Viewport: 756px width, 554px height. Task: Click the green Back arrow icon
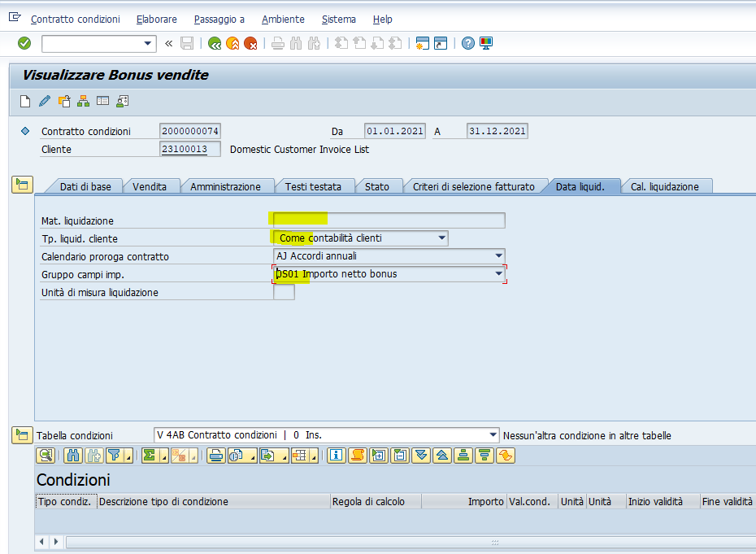tap(215, 43)
